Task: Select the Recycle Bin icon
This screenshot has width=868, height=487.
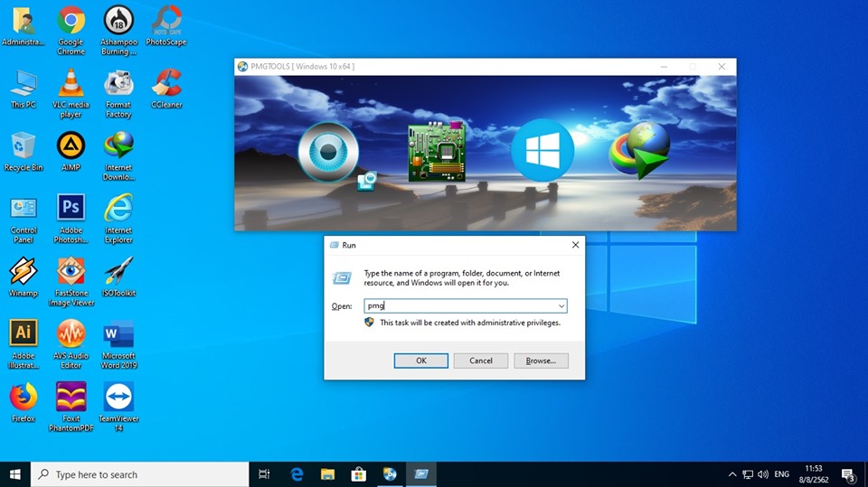Action: coord(24,152)
